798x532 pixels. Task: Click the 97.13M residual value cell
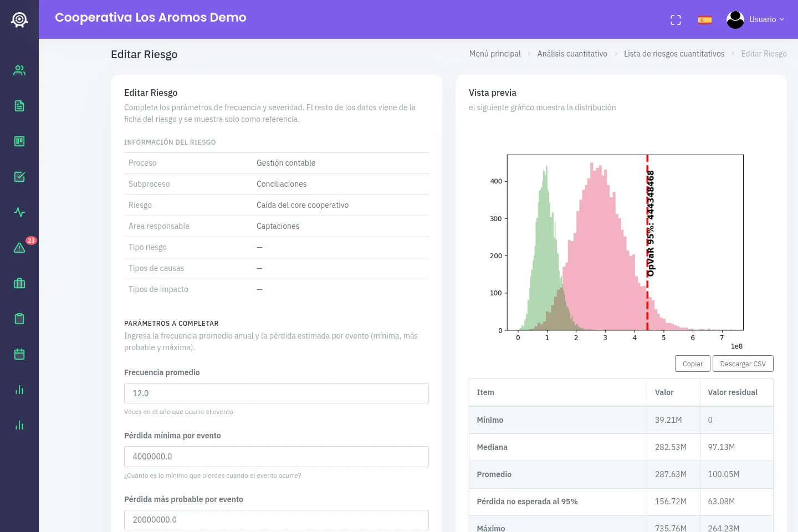[736, 447]
